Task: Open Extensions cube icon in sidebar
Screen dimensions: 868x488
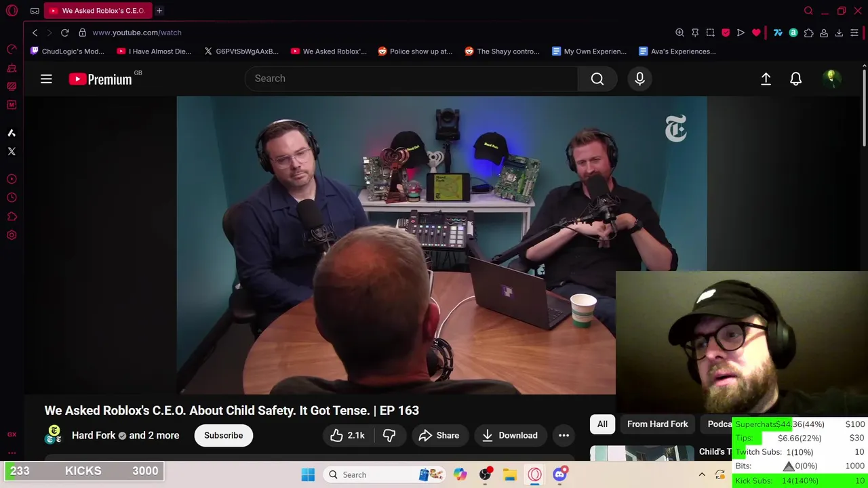Action: pos(12,217)
